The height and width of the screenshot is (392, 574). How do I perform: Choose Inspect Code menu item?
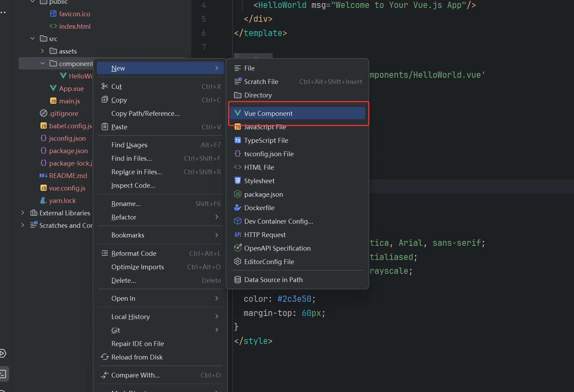161,185
